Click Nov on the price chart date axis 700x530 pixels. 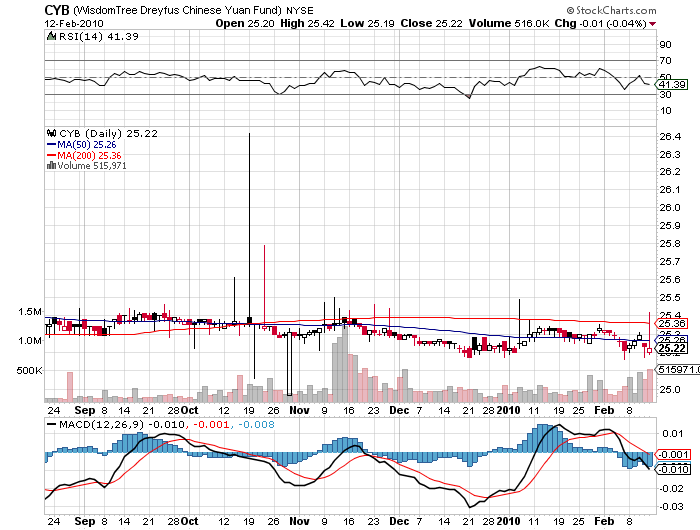[299, 410]
